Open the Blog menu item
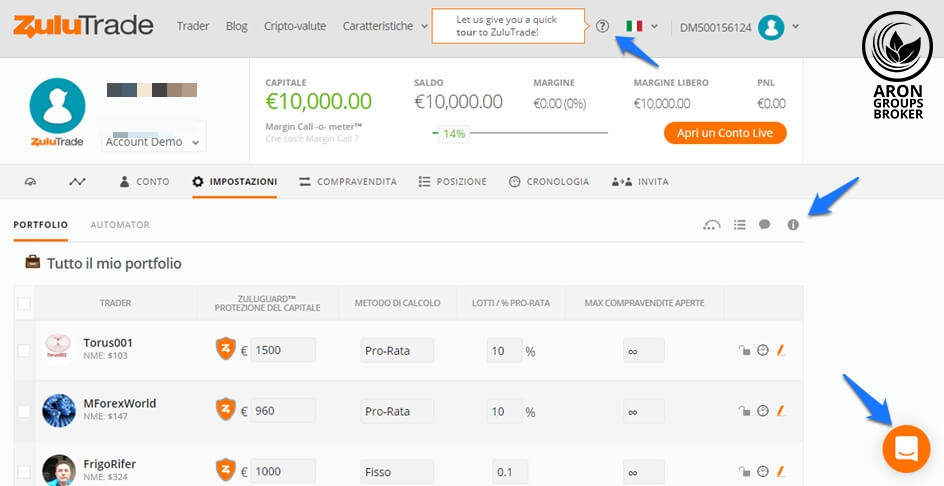This screenshot has width=944, height=486. (237, 26)
